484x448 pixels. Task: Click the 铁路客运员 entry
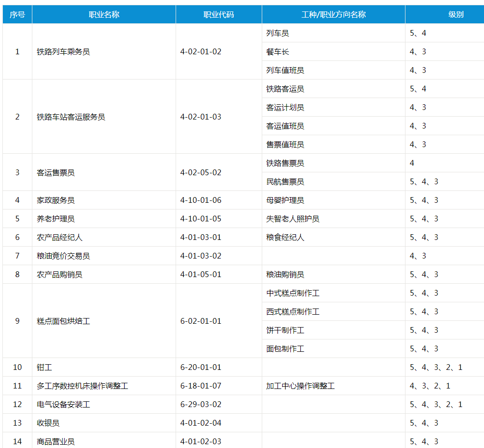[x=285, y=89]
